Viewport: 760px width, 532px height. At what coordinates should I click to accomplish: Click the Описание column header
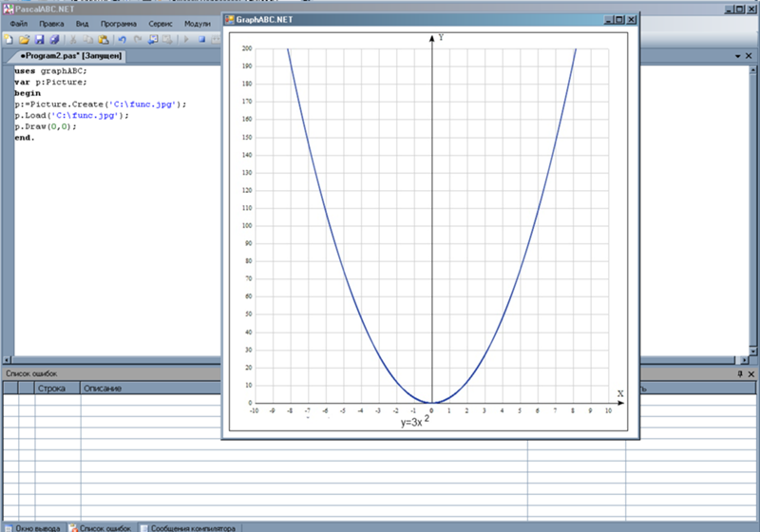pyautogui.click(x=103, y=389)
